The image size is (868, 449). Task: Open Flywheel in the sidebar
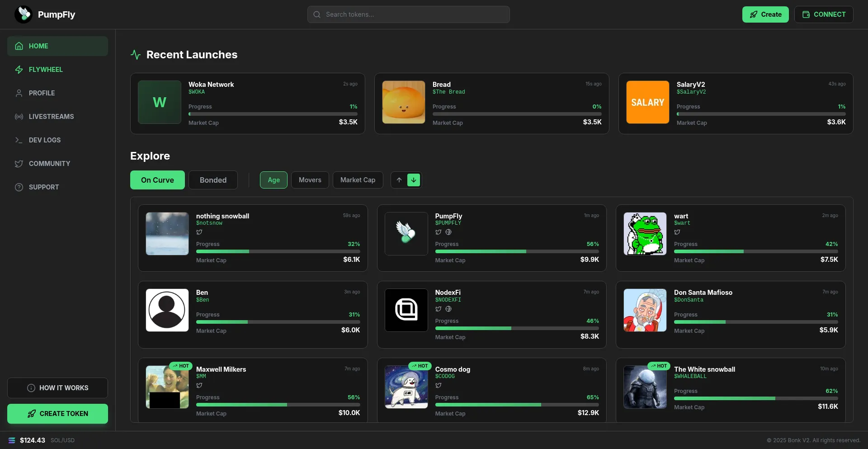[x=46, y=70]
